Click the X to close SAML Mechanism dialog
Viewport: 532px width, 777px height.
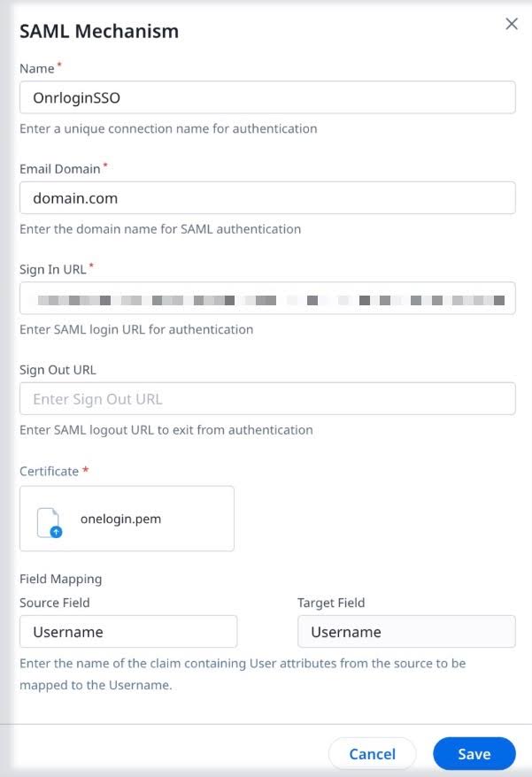point(511,24)
